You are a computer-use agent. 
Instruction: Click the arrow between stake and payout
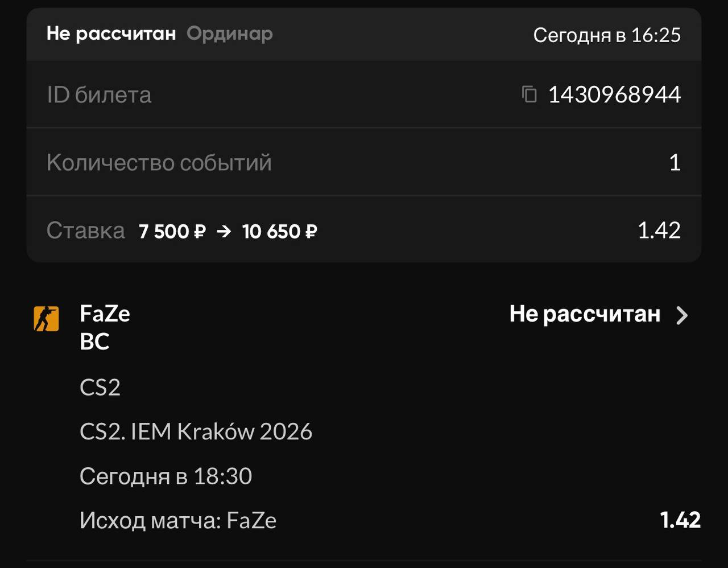pyautogui.click(x=224, y=232)
